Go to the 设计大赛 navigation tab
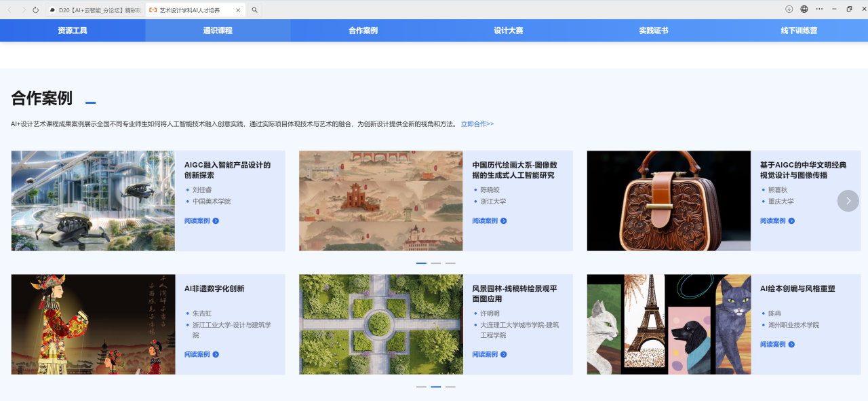868x401 pixels. [508, 31]
